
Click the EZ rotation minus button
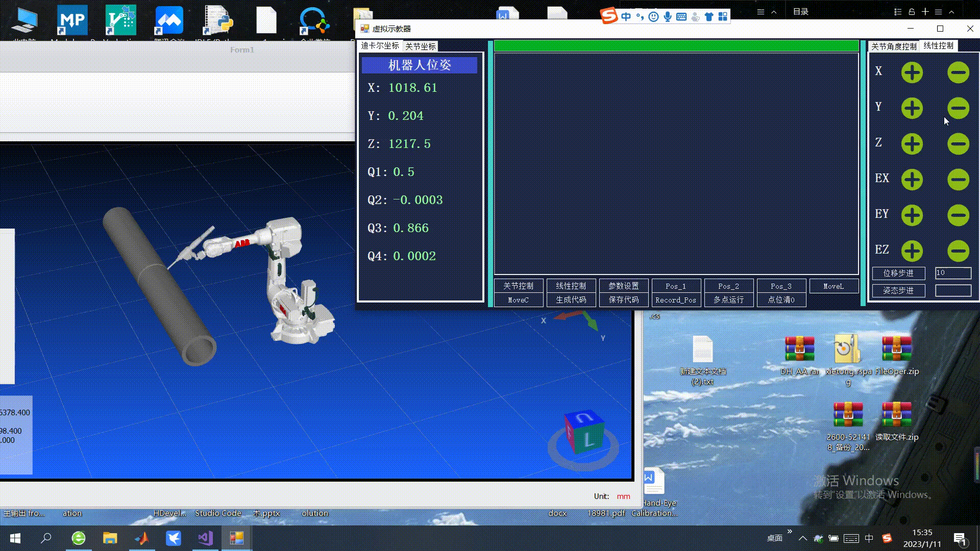pos(958,251)
